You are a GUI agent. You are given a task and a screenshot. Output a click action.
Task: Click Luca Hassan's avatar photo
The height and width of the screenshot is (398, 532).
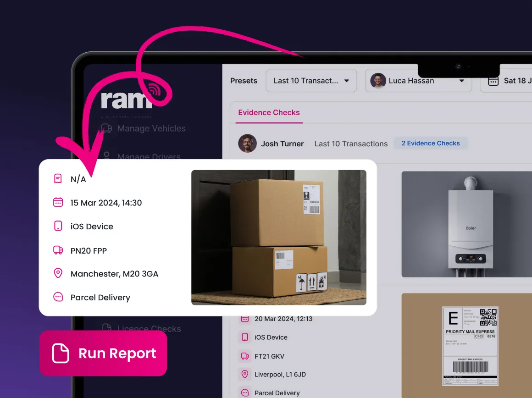pyautogui.click(x=378, y=81)
